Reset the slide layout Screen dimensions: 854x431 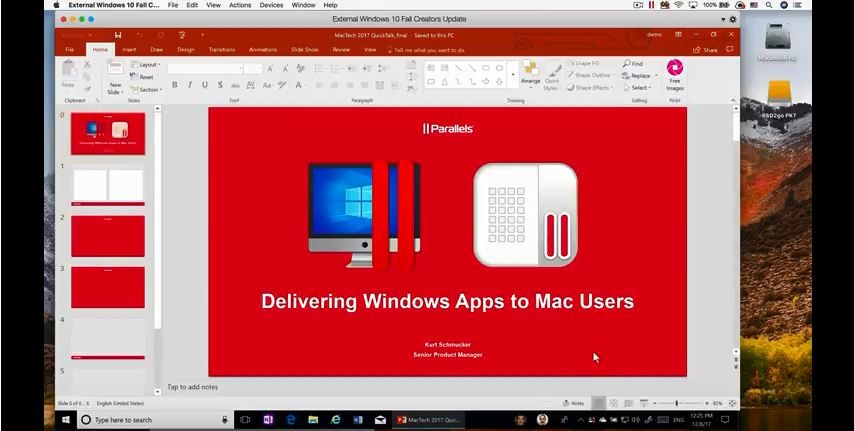tap(143, 77)
